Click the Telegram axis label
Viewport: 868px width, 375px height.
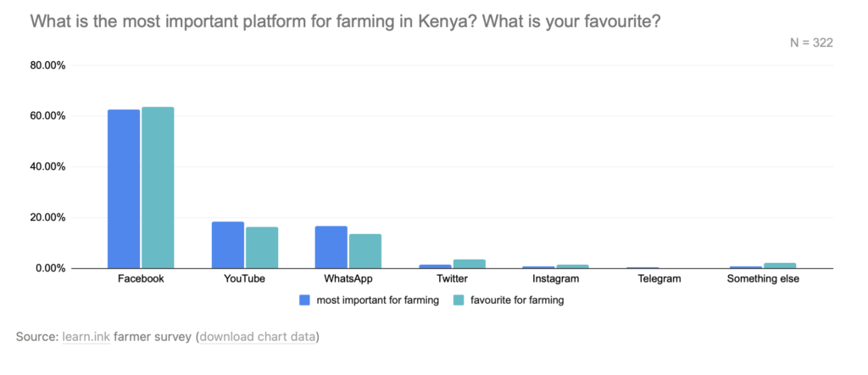[x=659, y=278]
